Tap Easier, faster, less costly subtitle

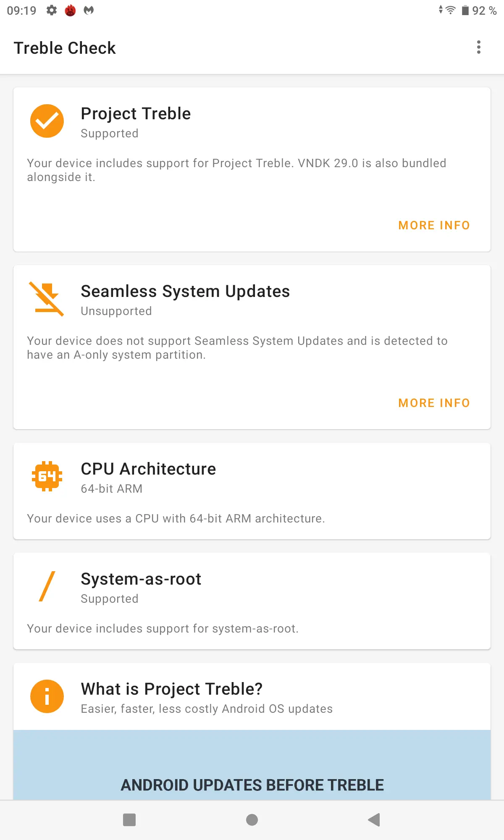coord(207,709)
